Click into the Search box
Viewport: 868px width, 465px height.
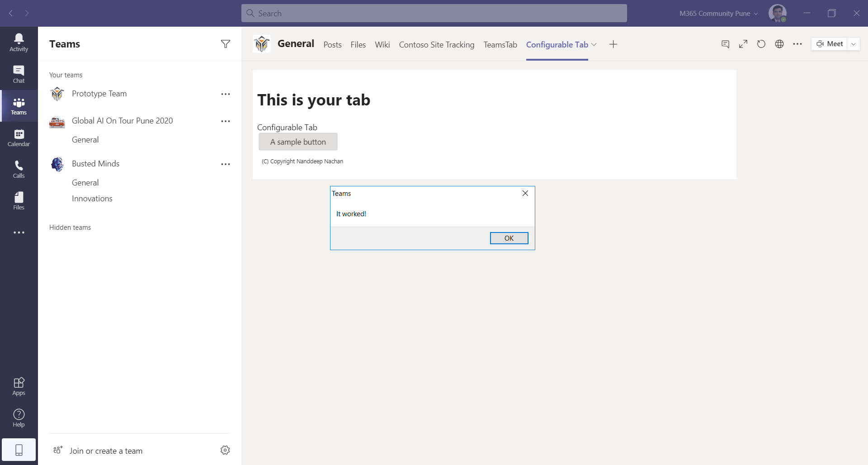[x=434, y=14]
